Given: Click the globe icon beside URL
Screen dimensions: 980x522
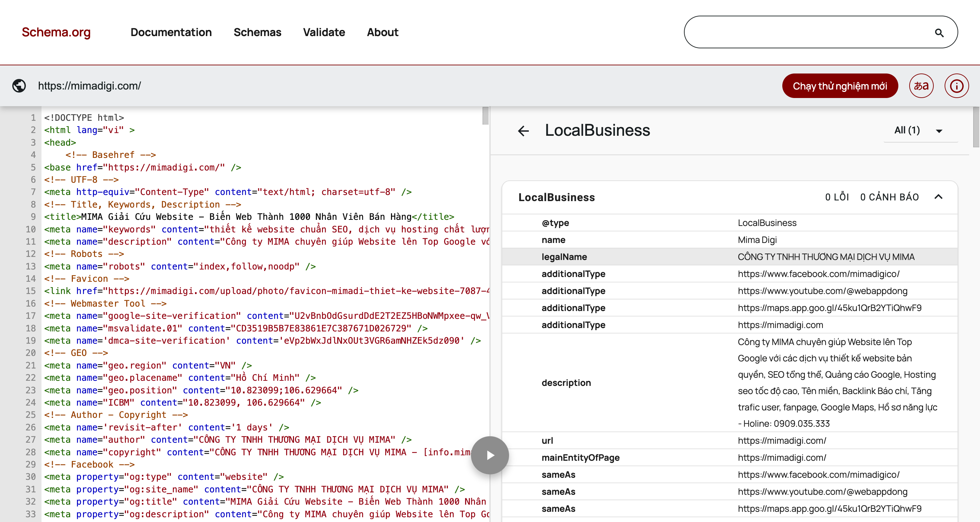Looking at the screenshot, I should 19,86.
